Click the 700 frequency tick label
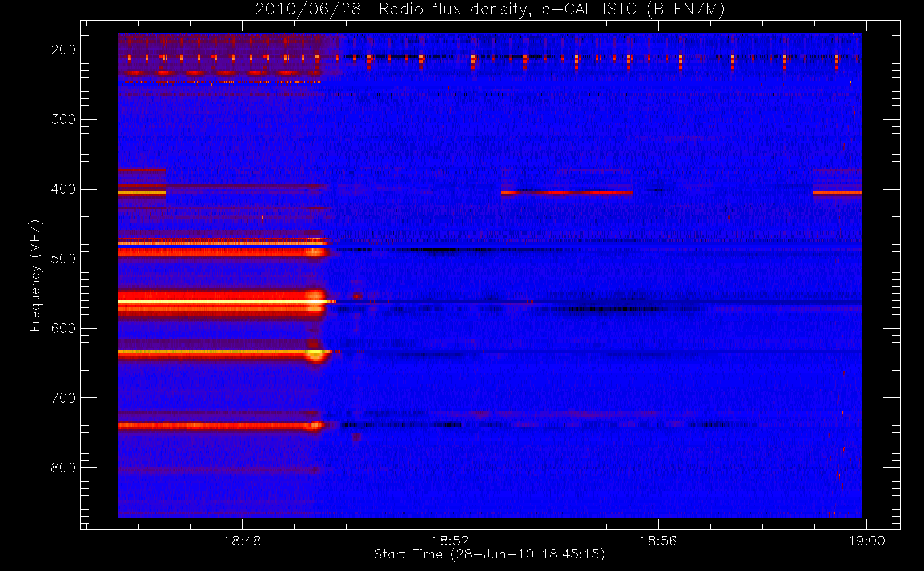924x571 pixels. (63, 398)
